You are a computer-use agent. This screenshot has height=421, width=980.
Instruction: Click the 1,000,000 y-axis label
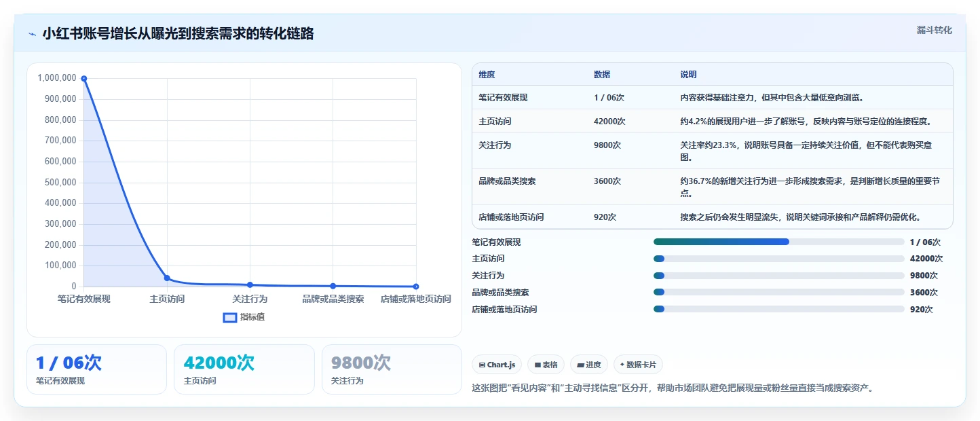[57, 79]
